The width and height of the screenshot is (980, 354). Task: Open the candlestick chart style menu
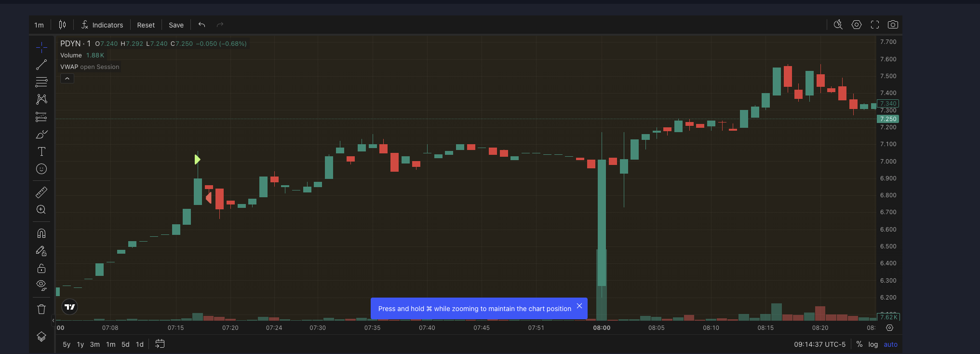click(62, 25)
